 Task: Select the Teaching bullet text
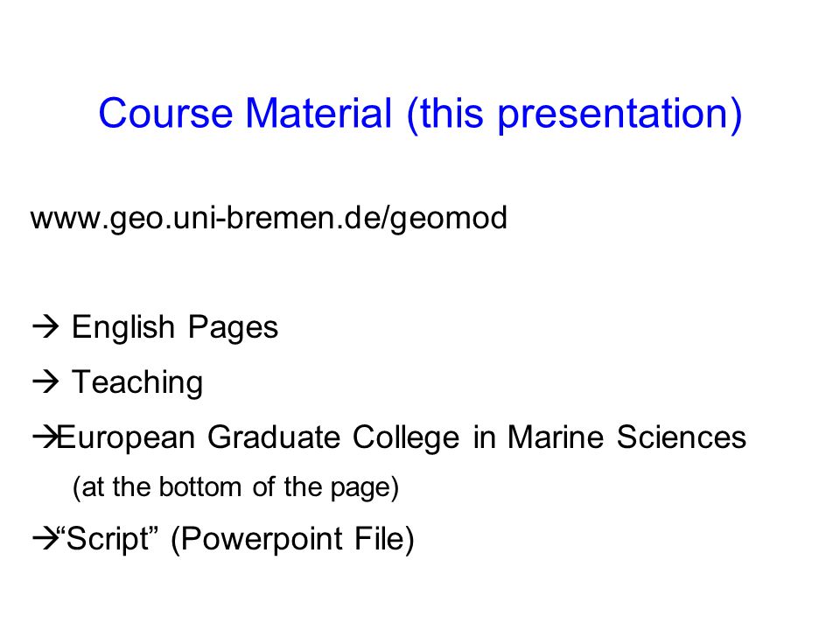tap(137, 382)
